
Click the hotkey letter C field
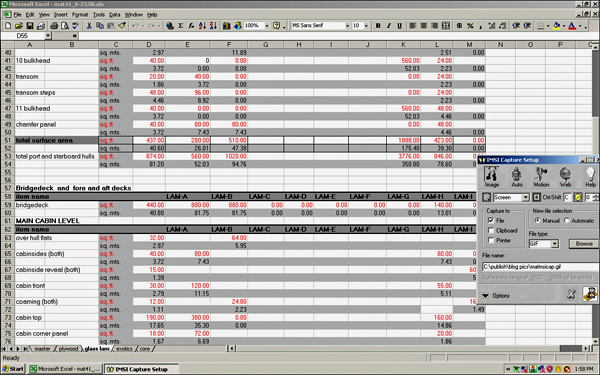tap(567, 197)
